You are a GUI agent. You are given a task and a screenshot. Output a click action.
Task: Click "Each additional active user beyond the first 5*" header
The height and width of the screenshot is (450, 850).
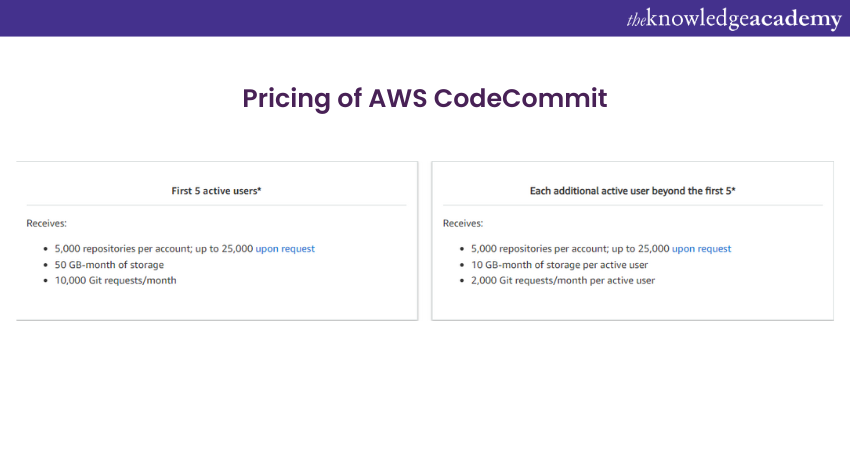click(x=632, y=189)
